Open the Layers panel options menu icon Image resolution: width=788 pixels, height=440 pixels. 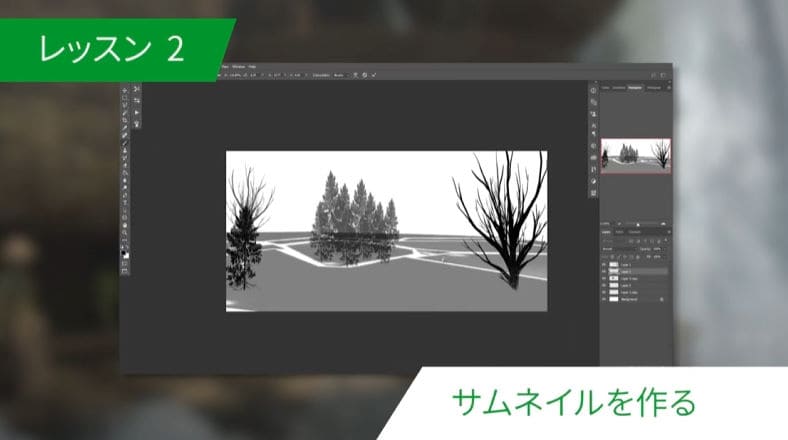click(667, 232)
